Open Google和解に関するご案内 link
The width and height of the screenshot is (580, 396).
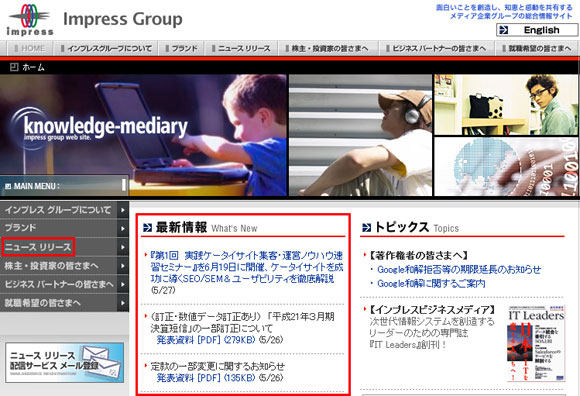point(431,284)
